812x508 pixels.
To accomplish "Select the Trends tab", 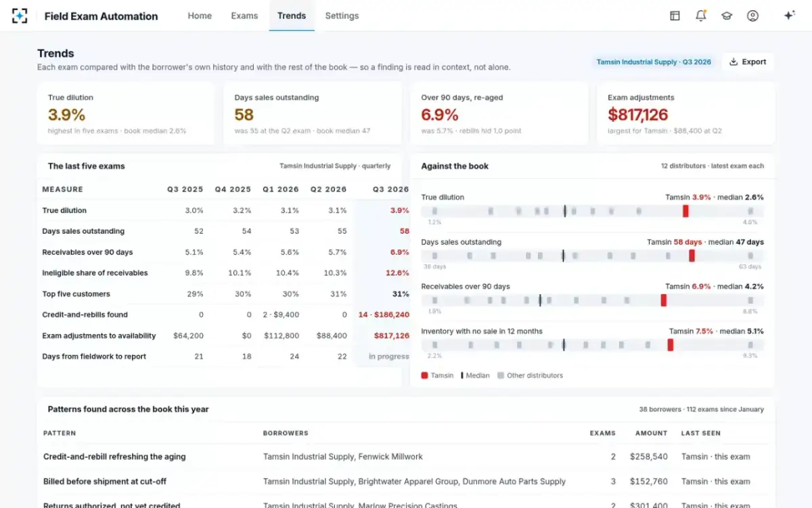I will click(x=292, y=16).
